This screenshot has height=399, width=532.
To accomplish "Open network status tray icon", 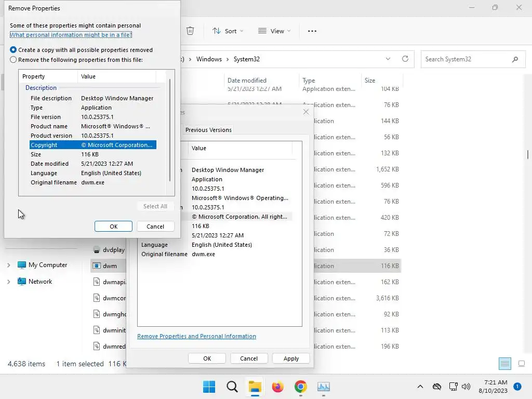I will pyautogui.click(x=453, y=387).
